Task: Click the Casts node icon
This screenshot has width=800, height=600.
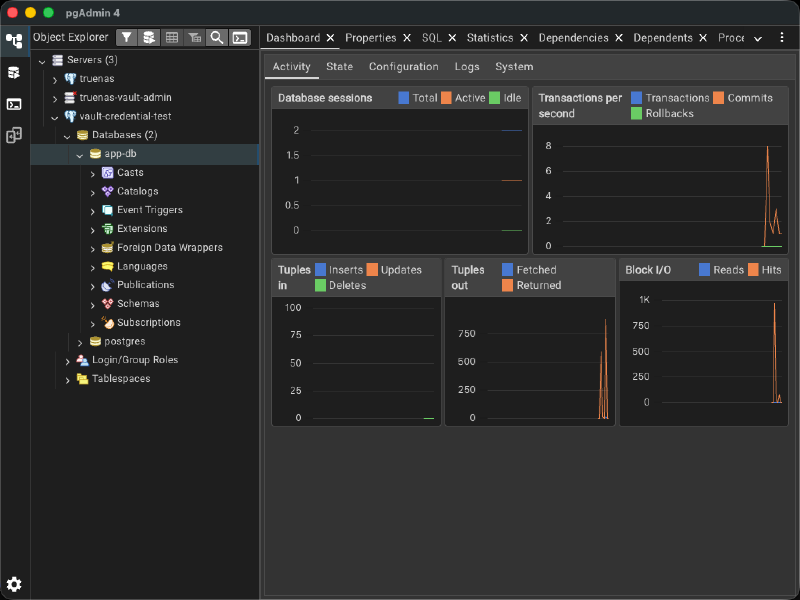Action: tap(108, 172)
